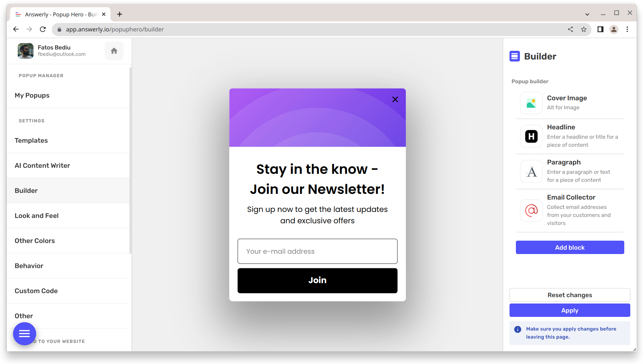Open the Behavior settings section

pyautogui.click(x=29, y=266)
